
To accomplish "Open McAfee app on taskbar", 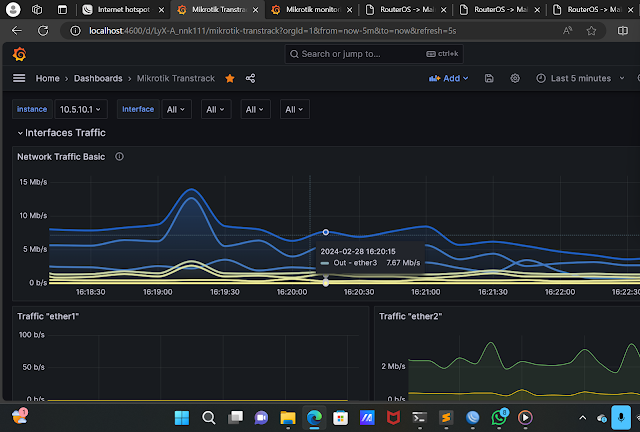I will click(393, 417).
